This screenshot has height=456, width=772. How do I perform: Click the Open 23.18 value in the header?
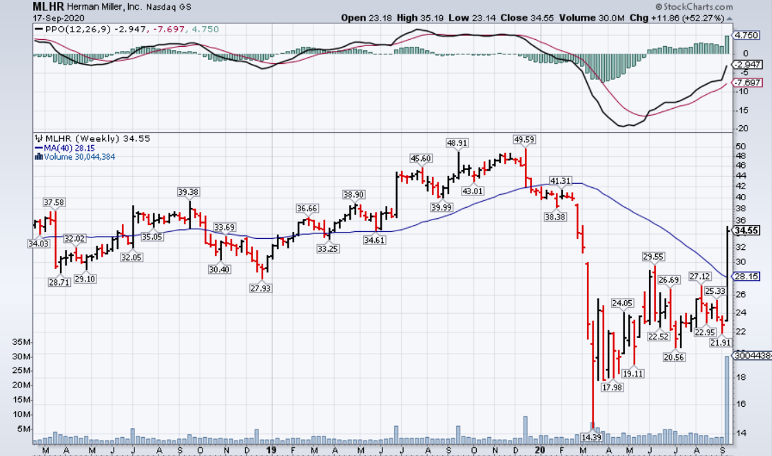click(x=366, y=18)
